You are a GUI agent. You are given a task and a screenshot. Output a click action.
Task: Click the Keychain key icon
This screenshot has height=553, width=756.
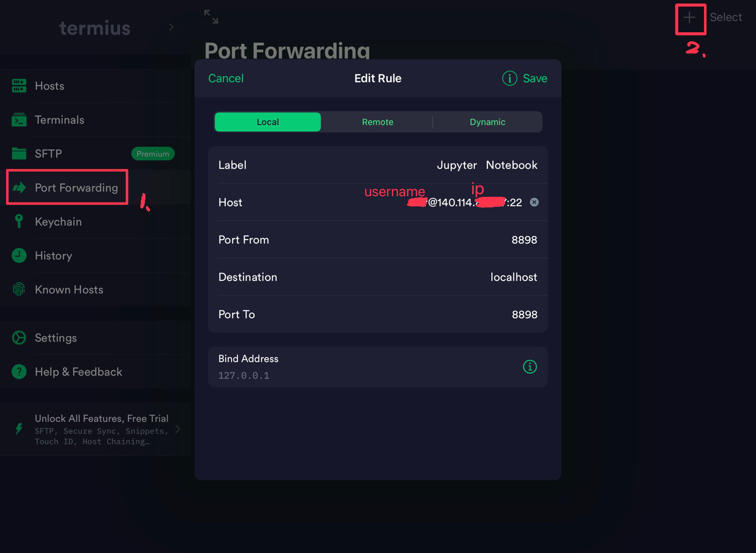[19, 222]
